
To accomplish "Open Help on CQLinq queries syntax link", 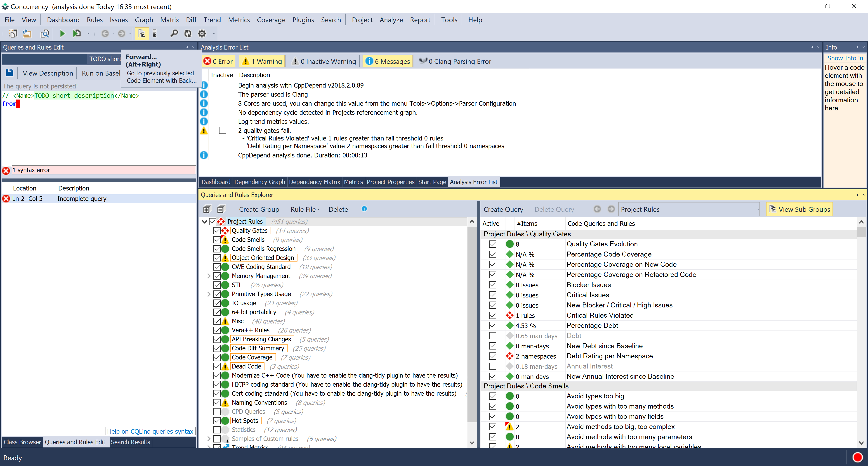I will coord(150,431).
